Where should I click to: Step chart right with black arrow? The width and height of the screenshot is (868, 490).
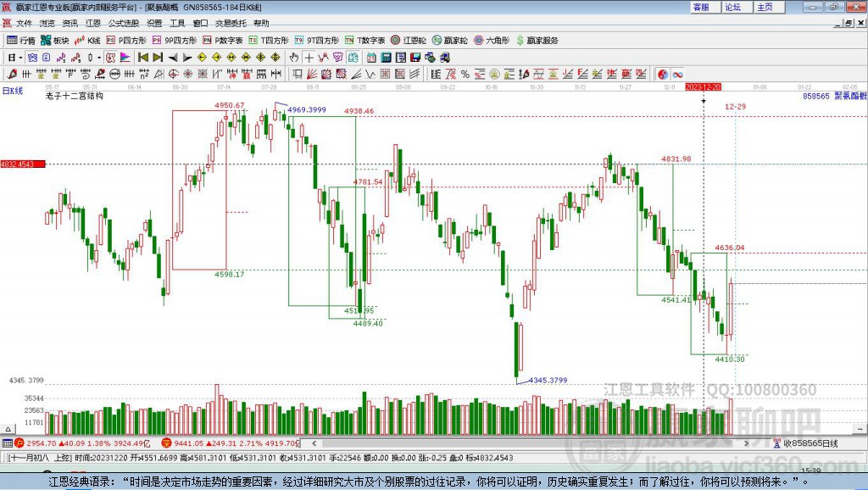tap(187, 58)
